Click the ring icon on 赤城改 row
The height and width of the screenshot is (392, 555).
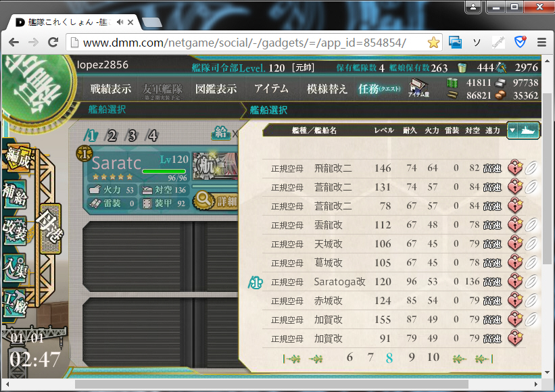click(531, 300)
